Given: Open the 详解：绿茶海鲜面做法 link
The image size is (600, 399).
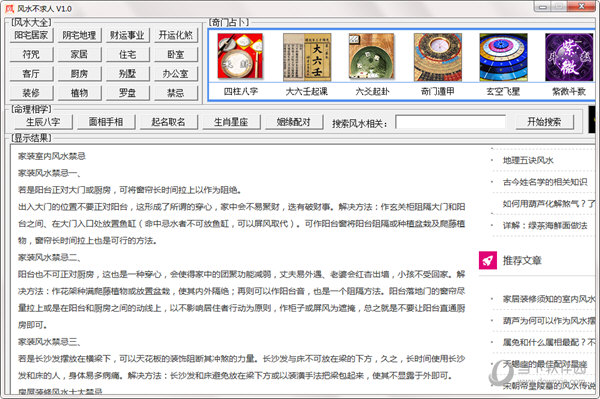Looking at the screenshot, I should coord(545,226).
